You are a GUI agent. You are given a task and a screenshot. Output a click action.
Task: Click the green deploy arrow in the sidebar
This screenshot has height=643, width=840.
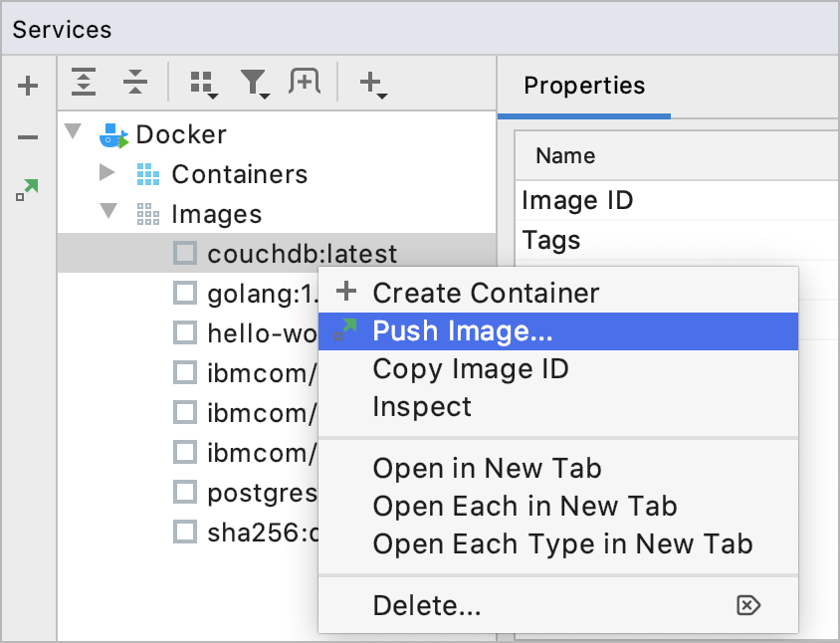point(27,186)
